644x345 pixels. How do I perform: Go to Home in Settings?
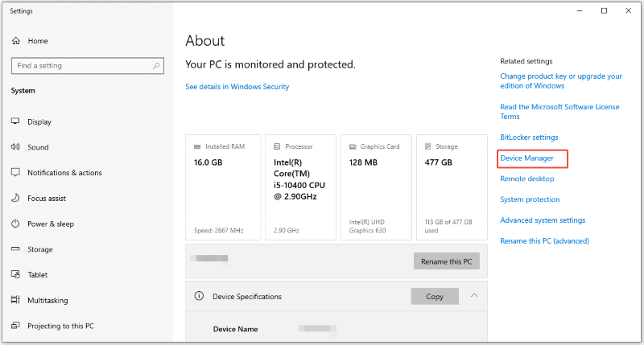[38, 41]
